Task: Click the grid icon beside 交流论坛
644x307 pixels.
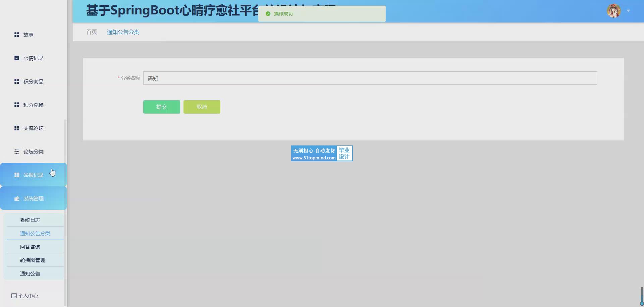Action: click(x=17, y=128)
